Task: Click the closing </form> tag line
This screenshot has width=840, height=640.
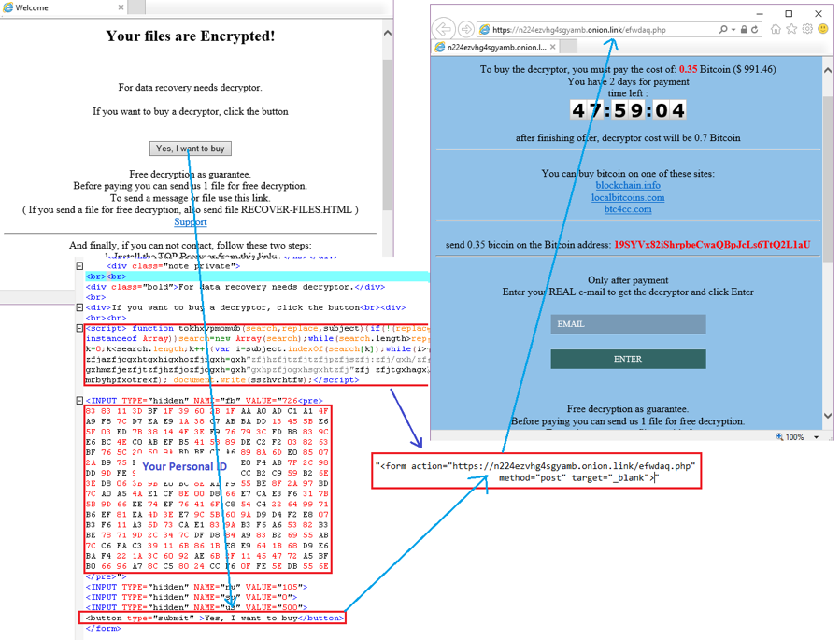Action: tap(104, 628)
